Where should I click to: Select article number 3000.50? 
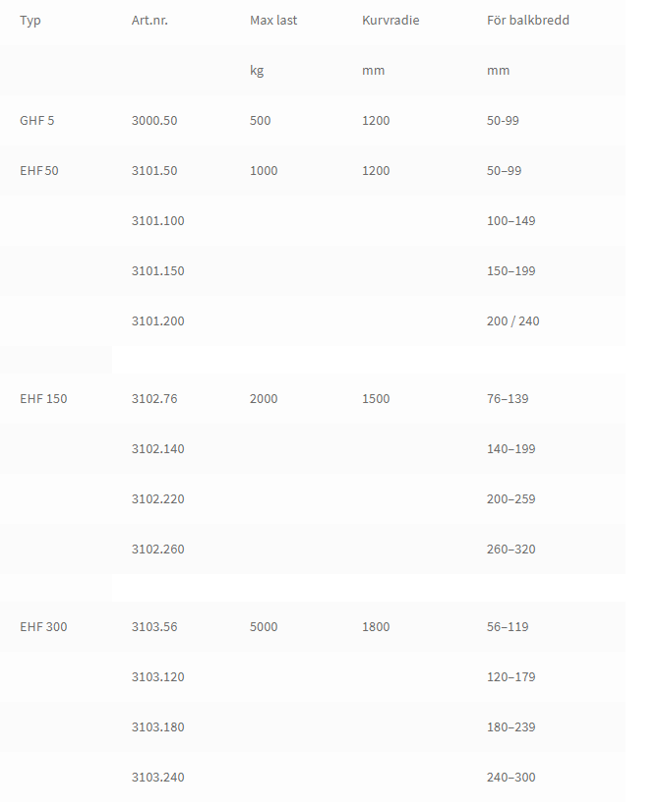coord(154,121)
